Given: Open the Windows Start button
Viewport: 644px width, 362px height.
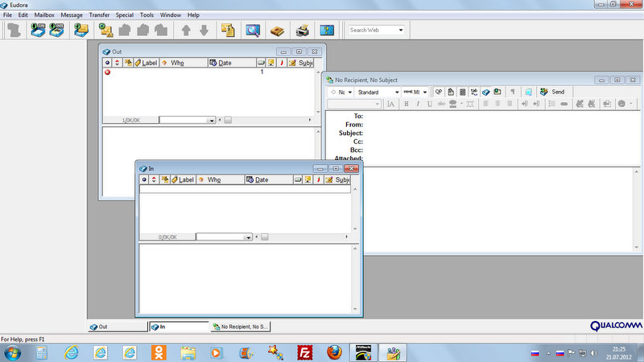Looking at the screenshot, I should tap(12, 353).
